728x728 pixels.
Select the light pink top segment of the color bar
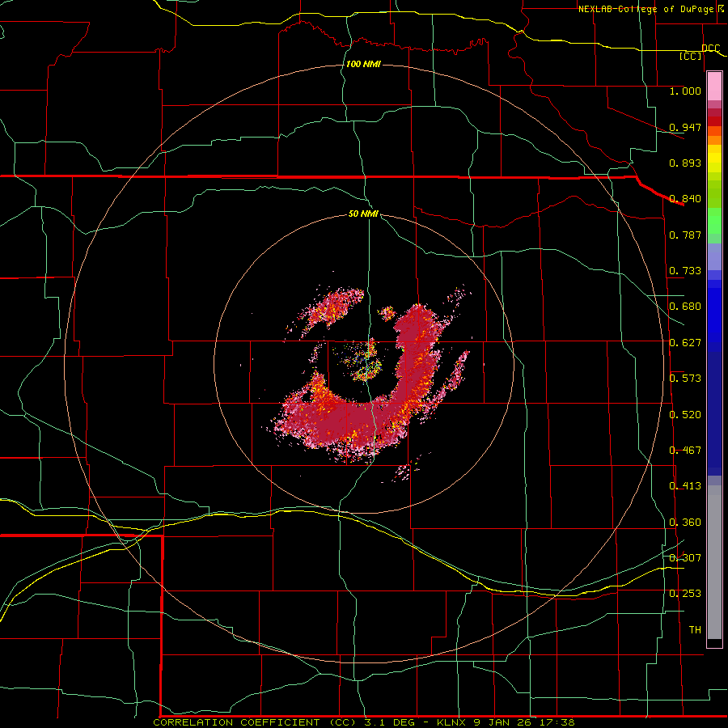coord(714,86)
